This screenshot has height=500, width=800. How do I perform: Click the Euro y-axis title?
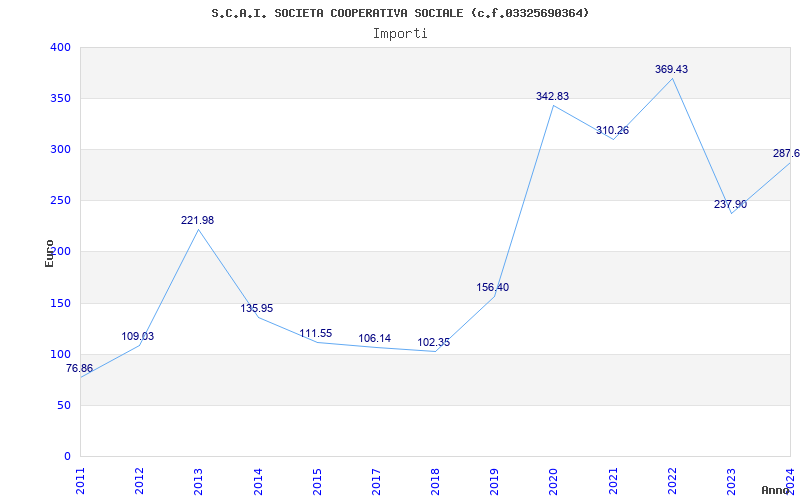click(x=49, y=253)
